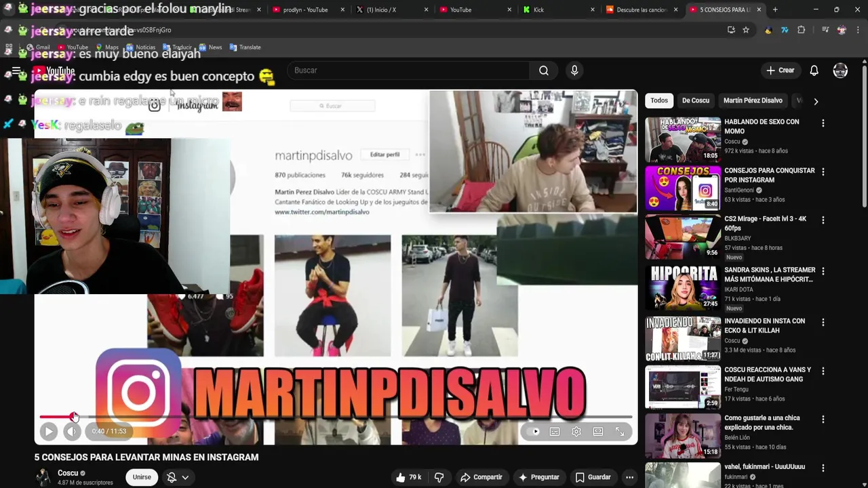Open Maps bookmark

click(x=107, y=47)
